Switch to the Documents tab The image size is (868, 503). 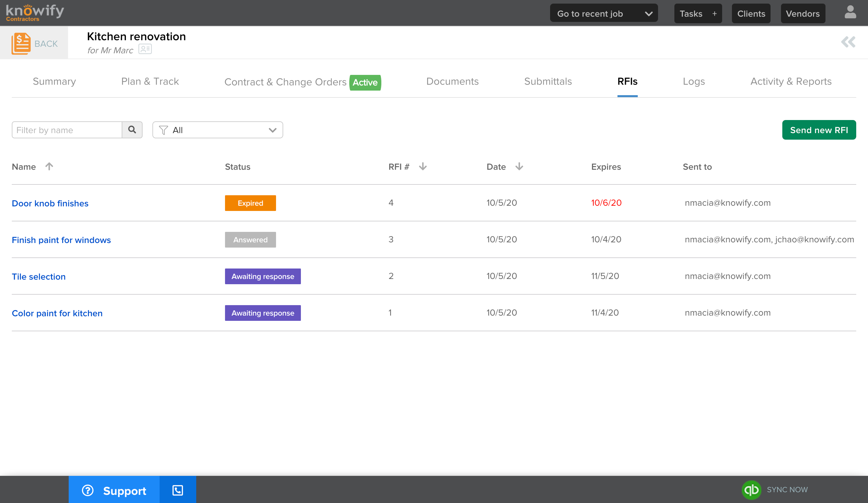tap(452, 81)
